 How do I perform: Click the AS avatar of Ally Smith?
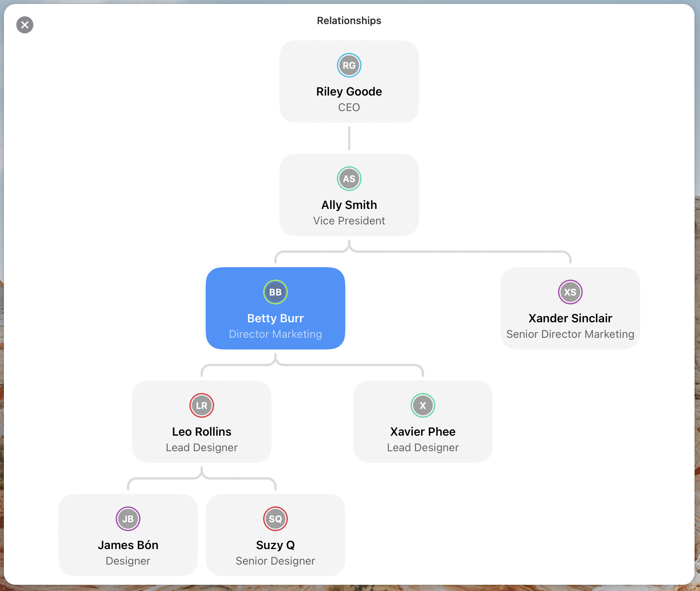349,179
